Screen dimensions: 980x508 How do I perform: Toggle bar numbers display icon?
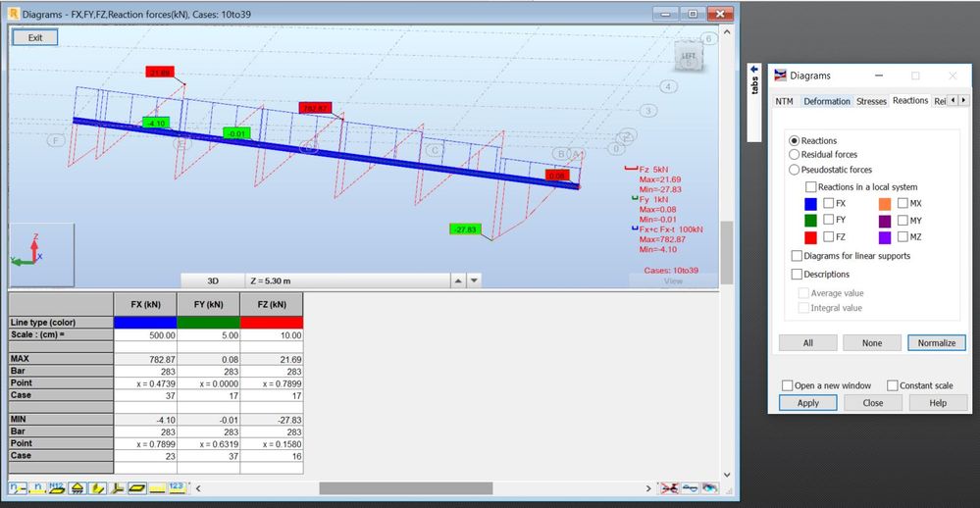(x=37, y=488)
